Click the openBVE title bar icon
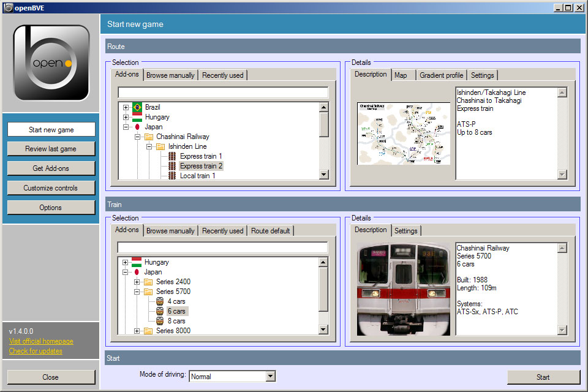This screenshot has height=392, width=588. tap(8, 7)
